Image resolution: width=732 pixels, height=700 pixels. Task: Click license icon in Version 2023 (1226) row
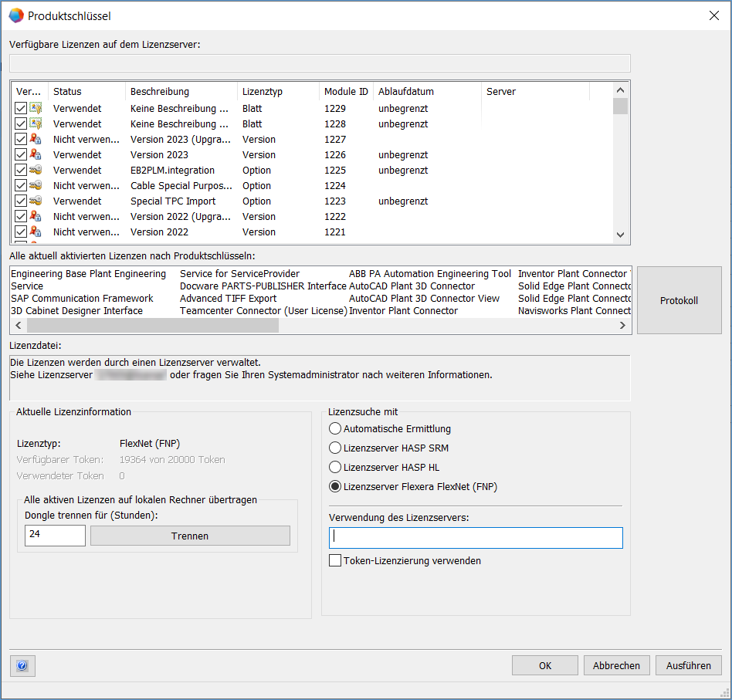click(36, 155)
